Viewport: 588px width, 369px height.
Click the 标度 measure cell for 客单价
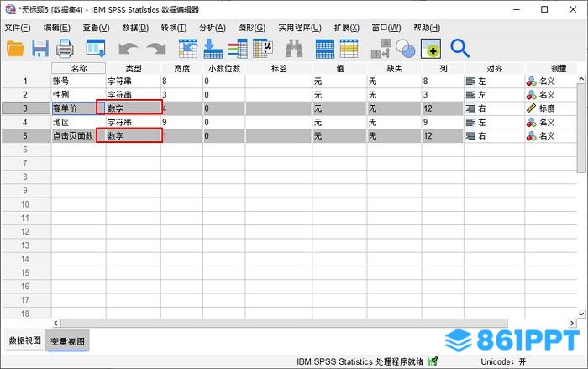[x=551, y=108]
